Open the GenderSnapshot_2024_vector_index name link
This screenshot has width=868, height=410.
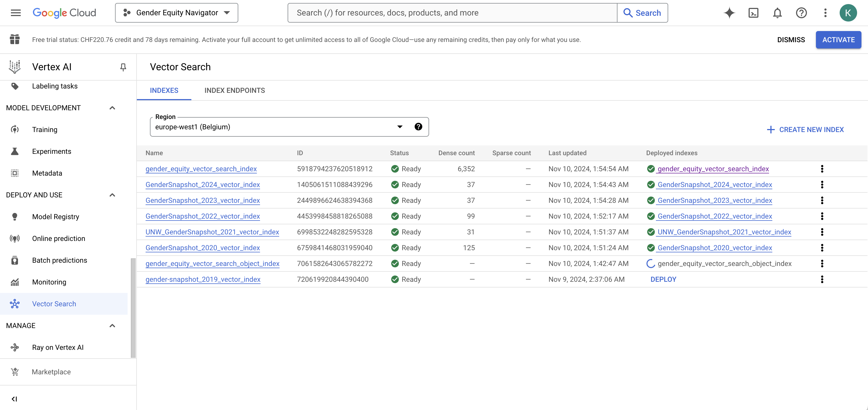point(203,185)
